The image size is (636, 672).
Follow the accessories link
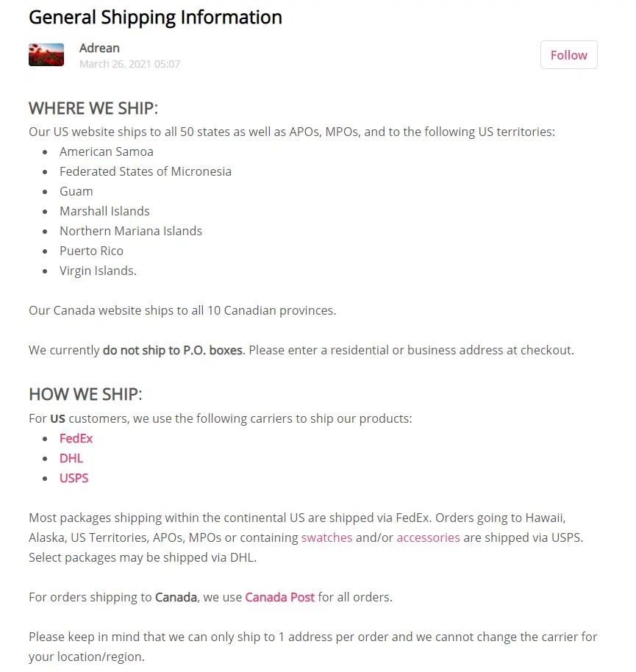[428, 537]
